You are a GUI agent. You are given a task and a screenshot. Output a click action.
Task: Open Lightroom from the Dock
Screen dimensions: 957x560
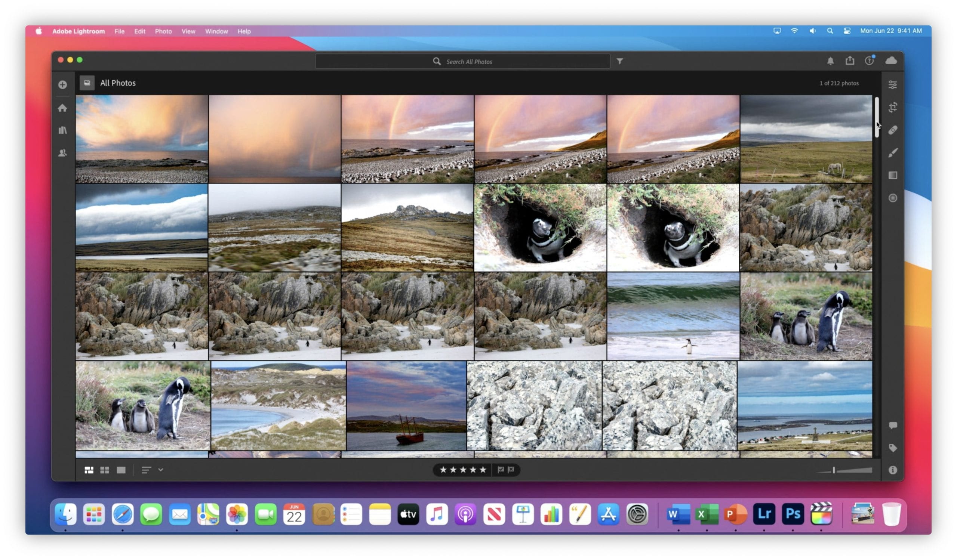tap(764, 514)
